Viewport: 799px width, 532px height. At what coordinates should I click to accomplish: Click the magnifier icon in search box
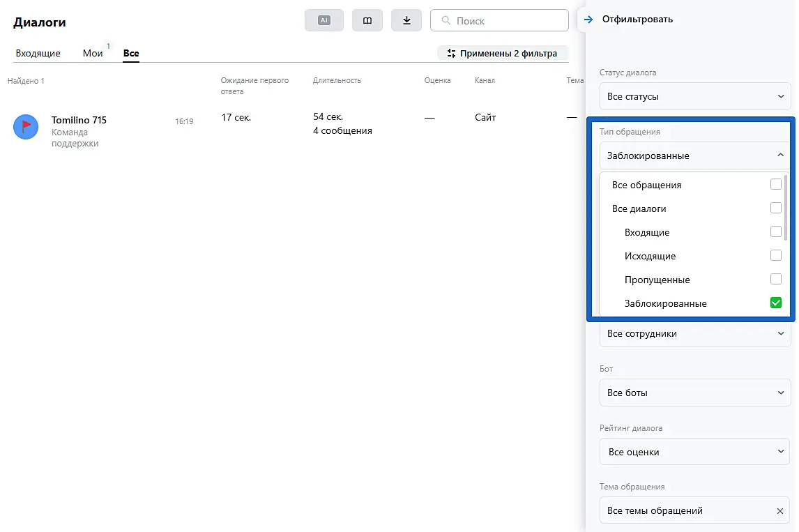click(445, 21)
